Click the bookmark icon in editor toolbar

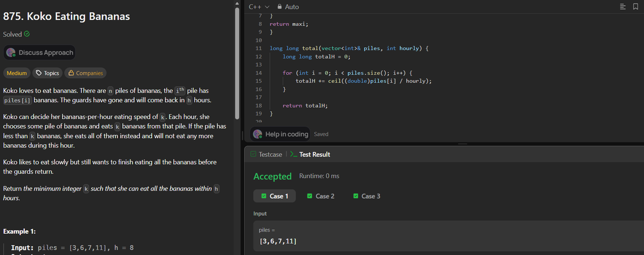click(636, 6)
